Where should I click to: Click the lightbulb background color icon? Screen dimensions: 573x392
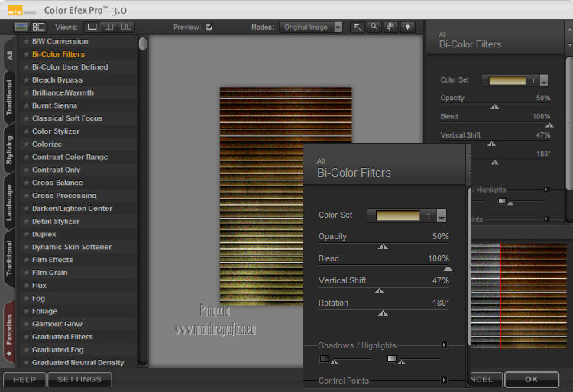point(409,27)
